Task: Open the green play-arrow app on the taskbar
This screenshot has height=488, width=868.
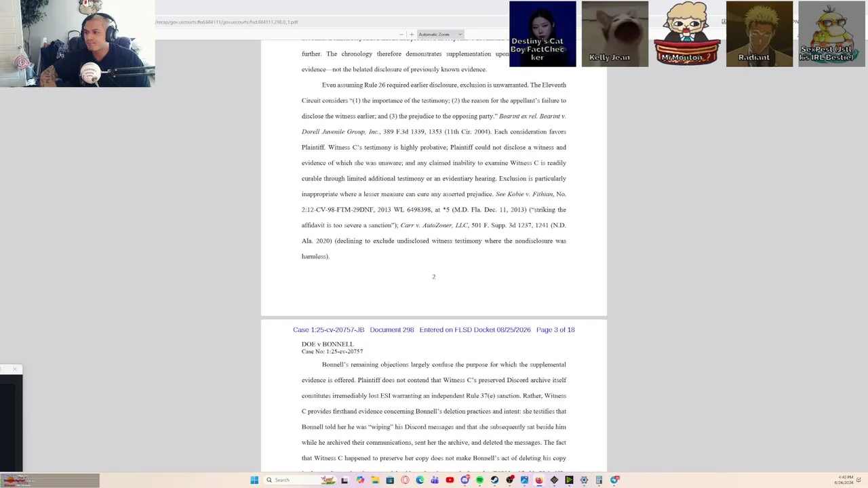Action: coord(569,480)
